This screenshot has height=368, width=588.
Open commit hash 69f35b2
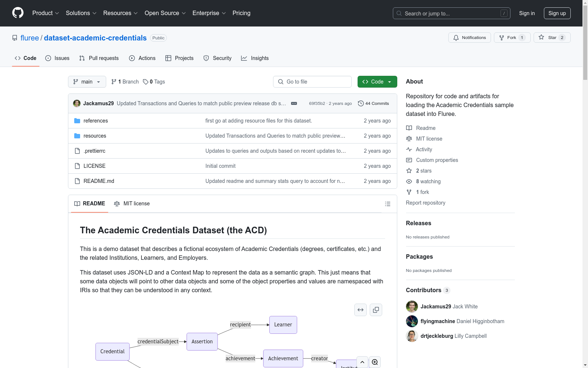tap(317, 103)
